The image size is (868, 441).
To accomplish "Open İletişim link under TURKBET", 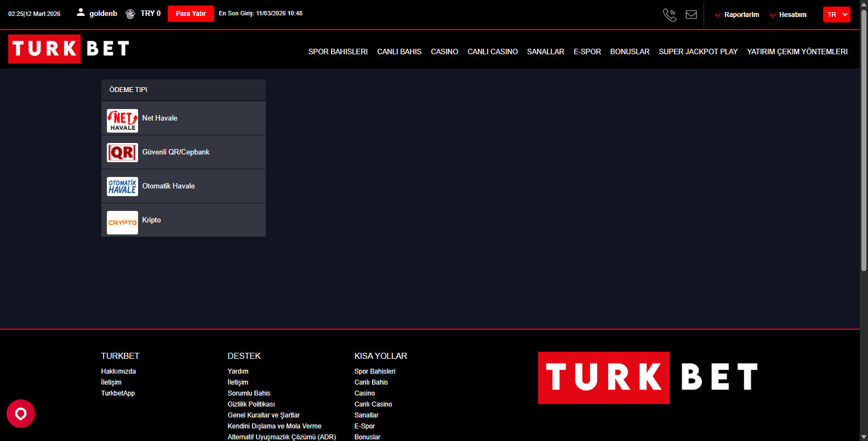I will point(111,382).
